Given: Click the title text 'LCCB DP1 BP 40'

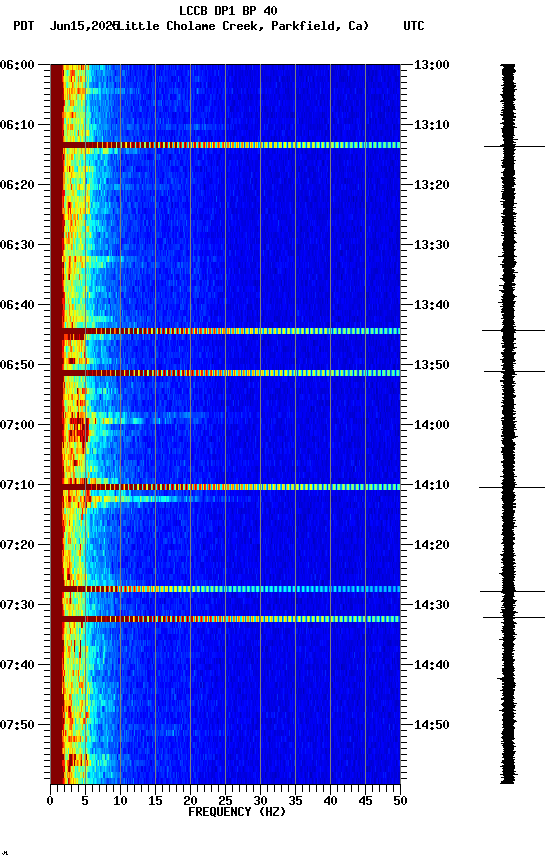Looking at the screenshot, I should 228,11.
